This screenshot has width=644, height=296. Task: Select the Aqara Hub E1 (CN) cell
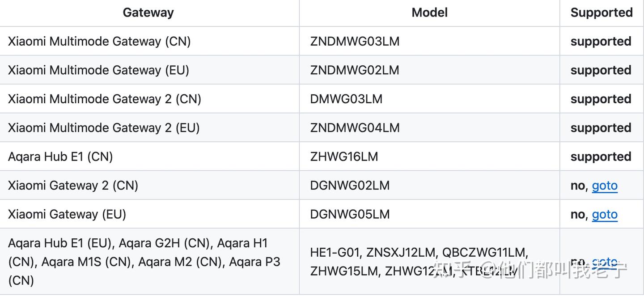pyautogui.click(x=60, y=156)
